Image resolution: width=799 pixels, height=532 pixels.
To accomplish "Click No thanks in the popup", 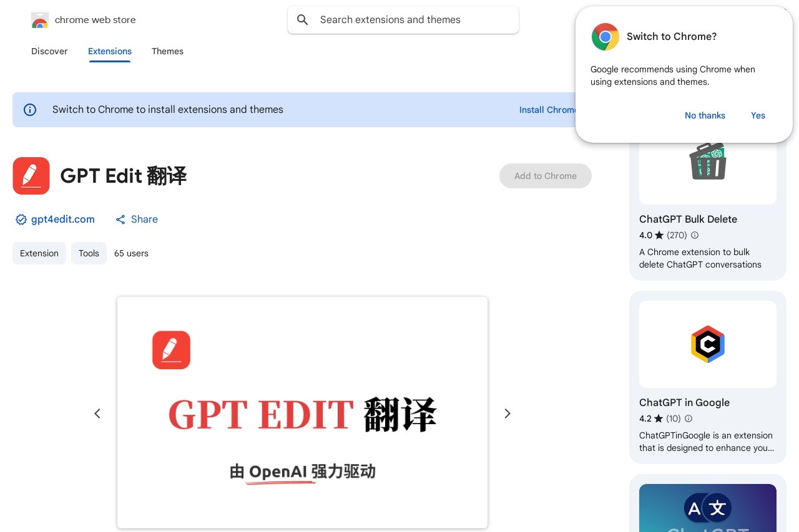I will coord(705,115).
